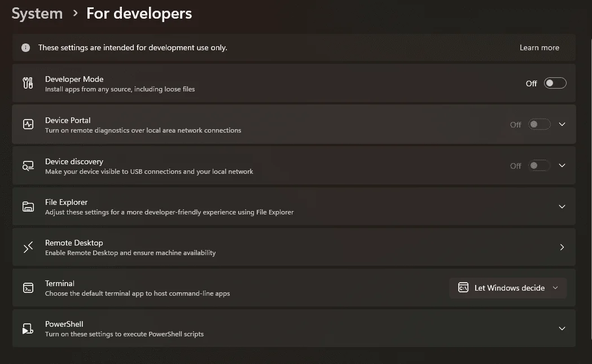Click the File Explorer folder icon

28,207
